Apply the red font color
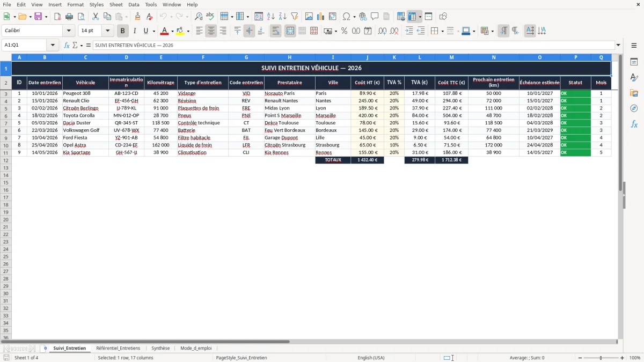 pos(165,31)
